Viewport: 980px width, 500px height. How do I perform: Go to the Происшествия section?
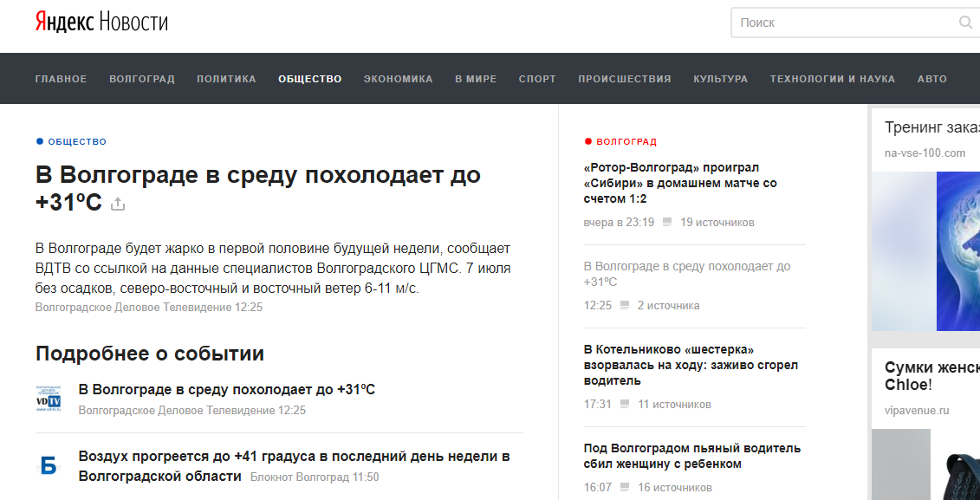coord(625,79)
